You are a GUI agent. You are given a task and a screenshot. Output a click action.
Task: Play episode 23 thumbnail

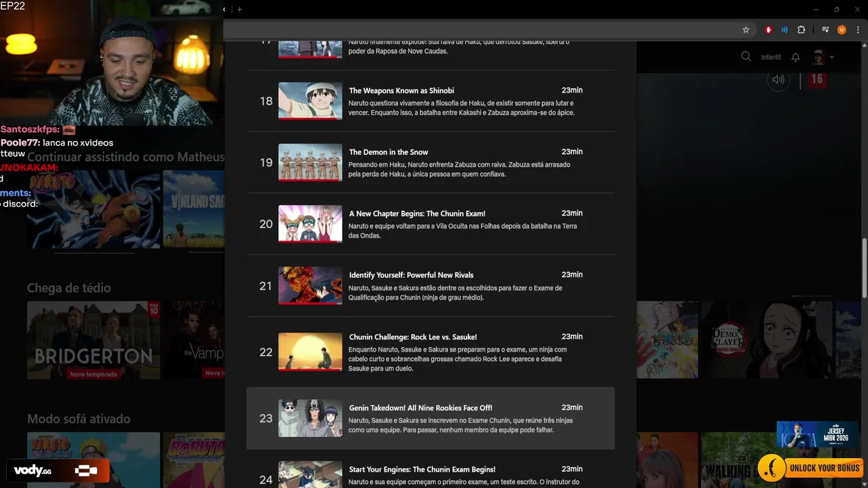tap(310, 418)
